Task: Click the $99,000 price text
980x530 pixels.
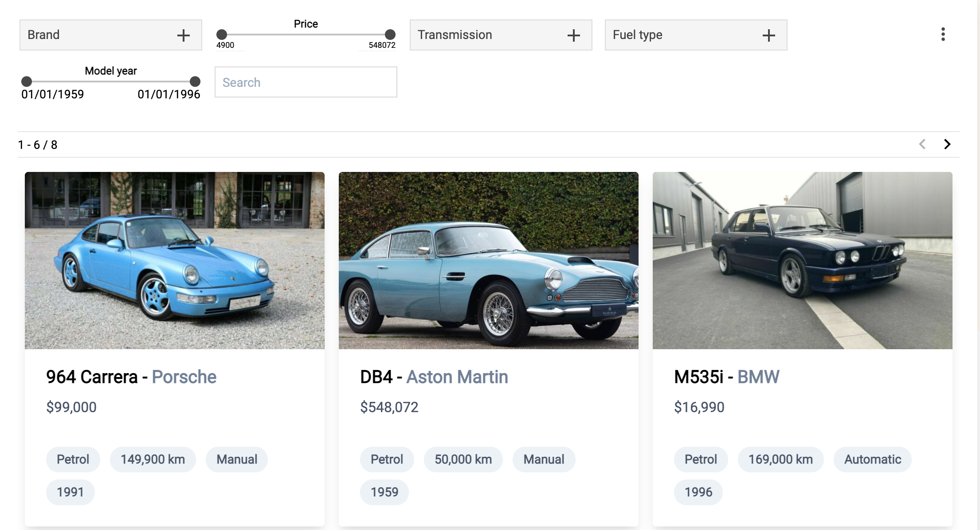Action: (71, 407)
